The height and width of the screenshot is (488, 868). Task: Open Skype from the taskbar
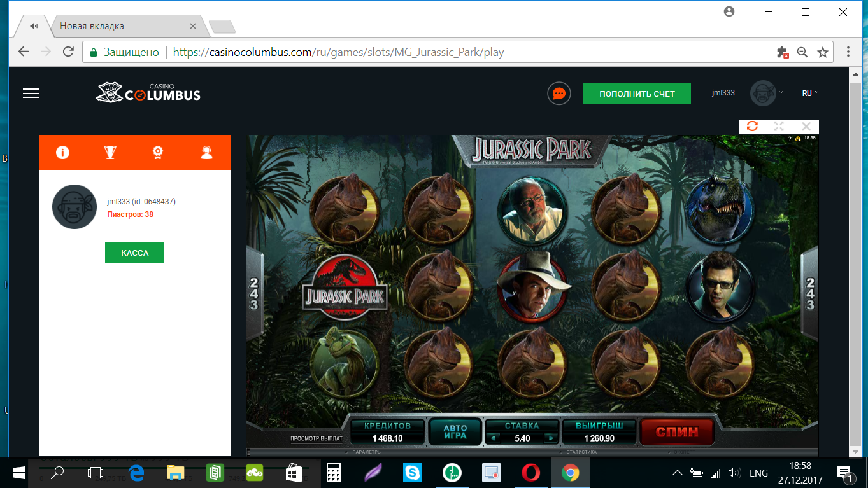tap(412, 472)
